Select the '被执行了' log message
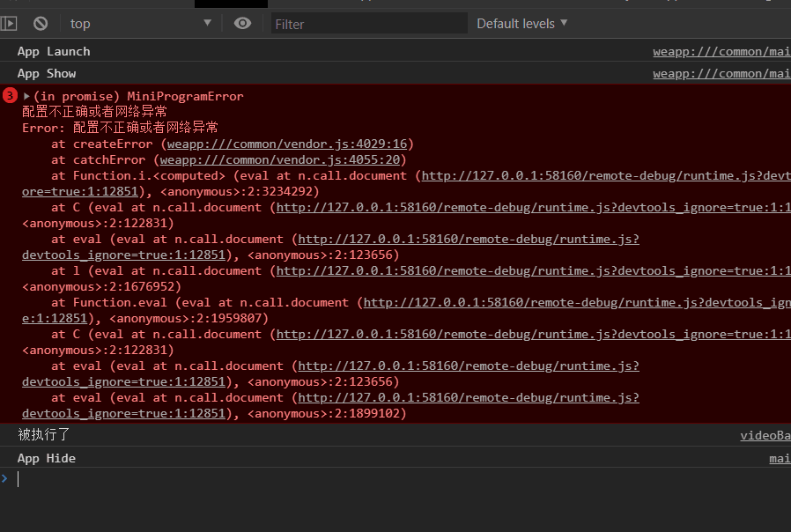The width and height of the screenshot is (791, 532). click(x=44, y=435)
